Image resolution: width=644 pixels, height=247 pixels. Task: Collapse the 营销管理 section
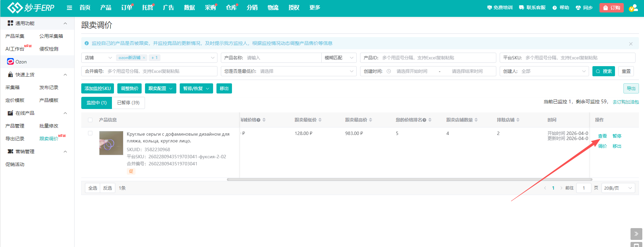click(65, 152)
